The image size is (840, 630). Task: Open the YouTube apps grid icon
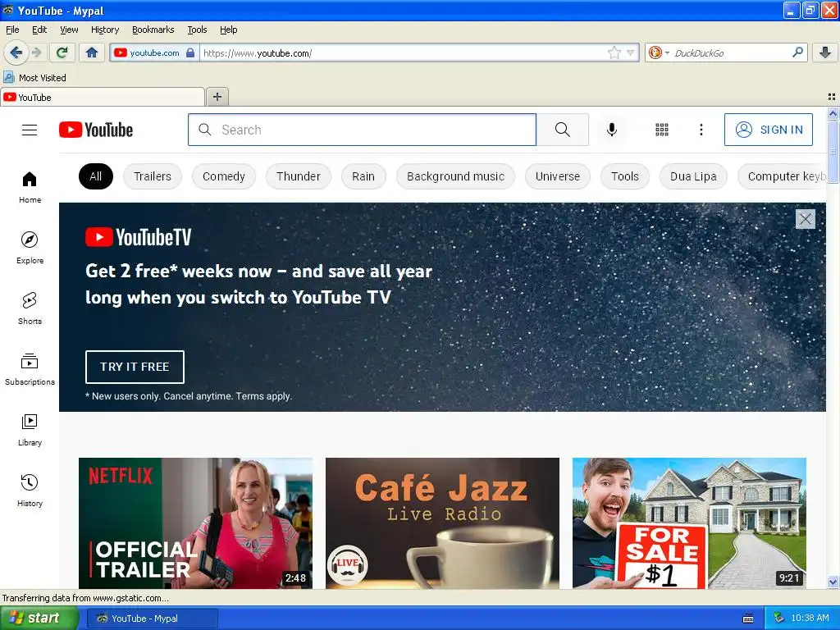pyautogui.click(x=662, y=130)
